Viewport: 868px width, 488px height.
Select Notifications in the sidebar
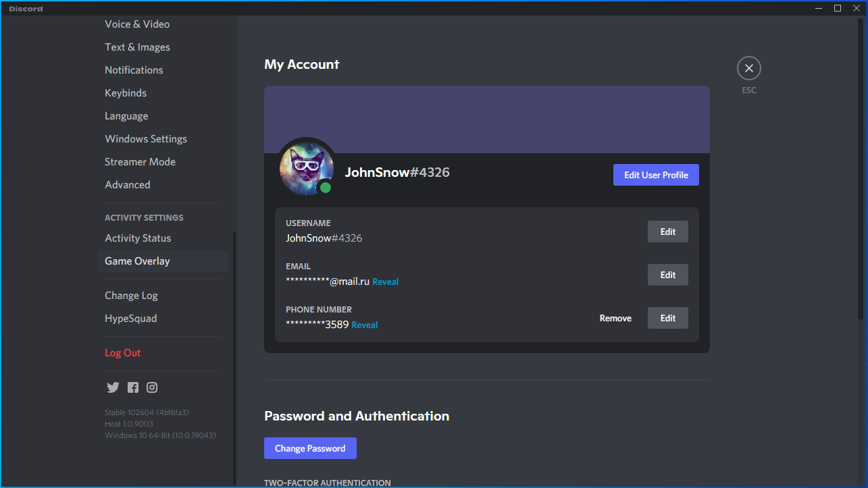pos(134,70)
